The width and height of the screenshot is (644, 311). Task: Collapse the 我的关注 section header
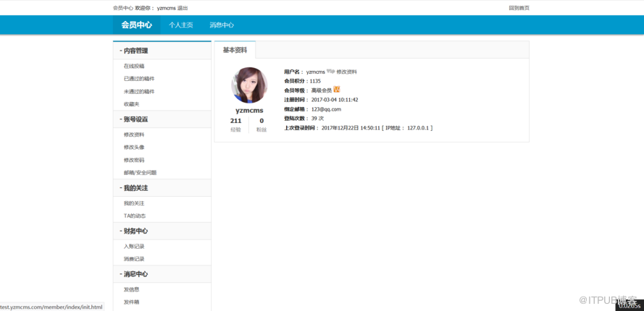click(x=162, y=188)
